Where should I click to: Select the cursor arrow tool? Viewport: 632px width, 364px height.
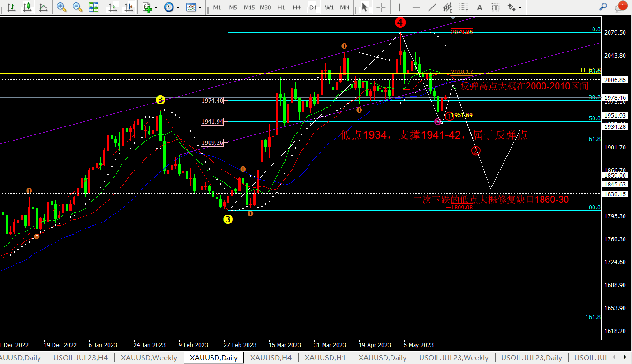(x=365, y=7)
